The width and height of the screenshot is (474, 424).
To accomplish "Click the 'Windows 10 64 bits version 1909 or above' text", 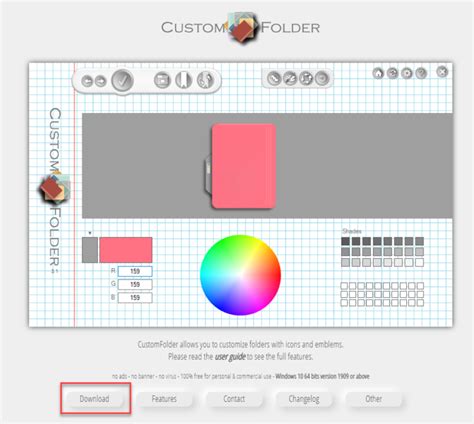I will pyautogui.click(x=322, y=376).
